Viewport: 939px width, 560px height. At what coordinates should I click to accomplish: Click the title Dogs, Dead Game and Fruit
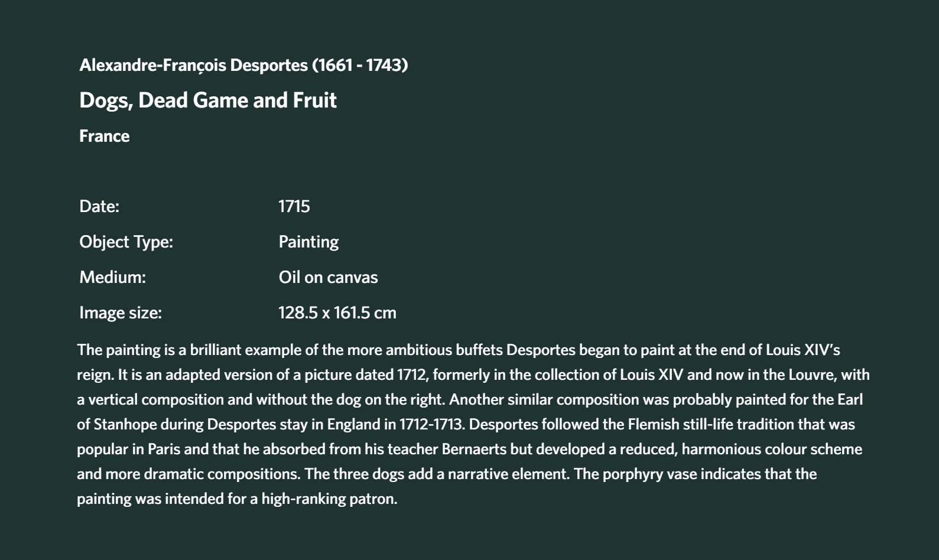pos(208,100)
